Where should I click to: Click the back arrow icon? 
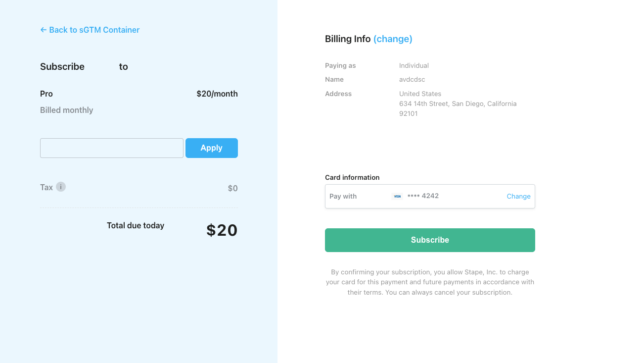44,30
